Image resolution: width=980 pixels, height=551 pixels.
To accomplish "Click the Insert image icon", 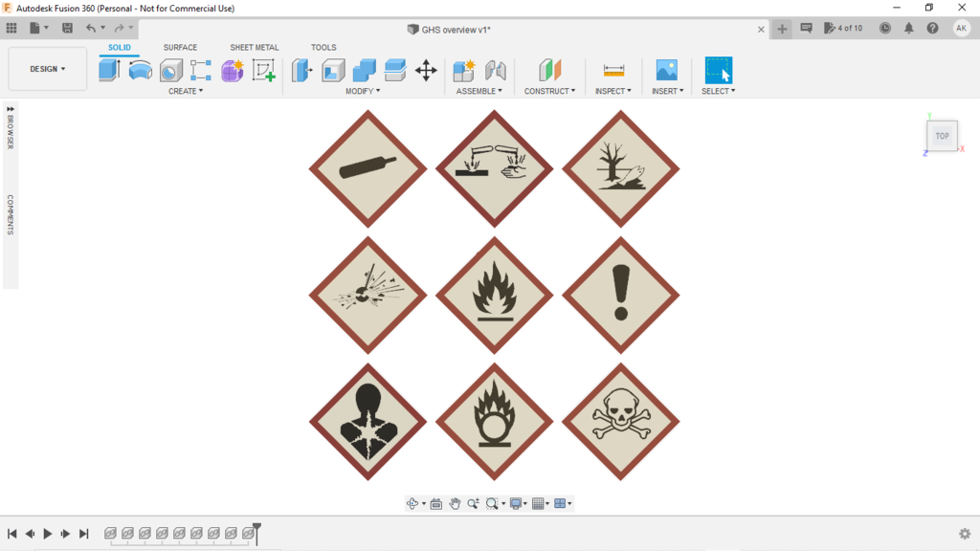I will (667, 71).
